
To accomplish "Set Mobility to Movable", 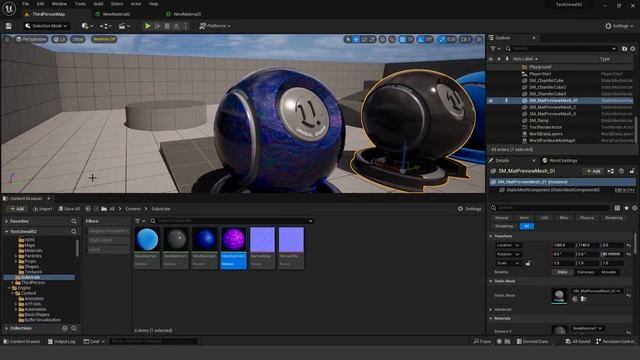I will coord(609,272).
